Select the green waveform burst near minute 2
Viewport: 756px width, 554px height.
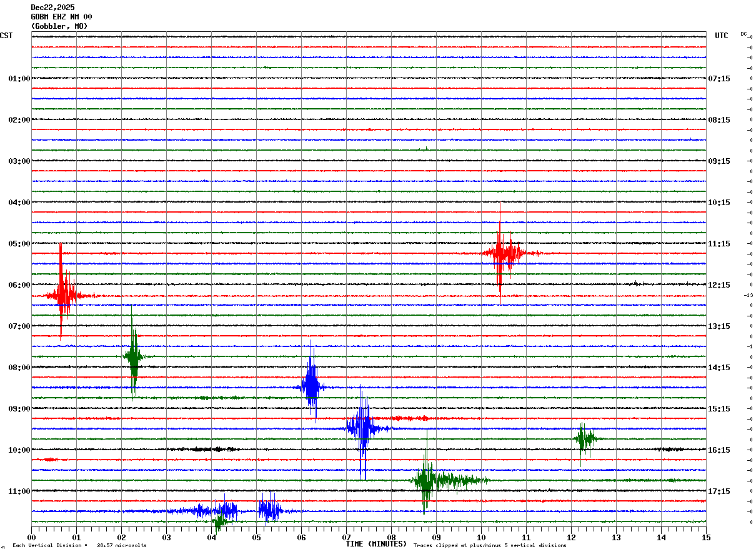point(134,356)
